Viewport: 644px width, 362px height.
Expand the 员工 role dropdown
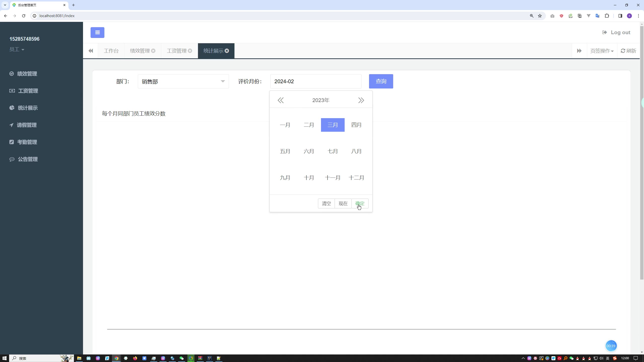[17, 49]
